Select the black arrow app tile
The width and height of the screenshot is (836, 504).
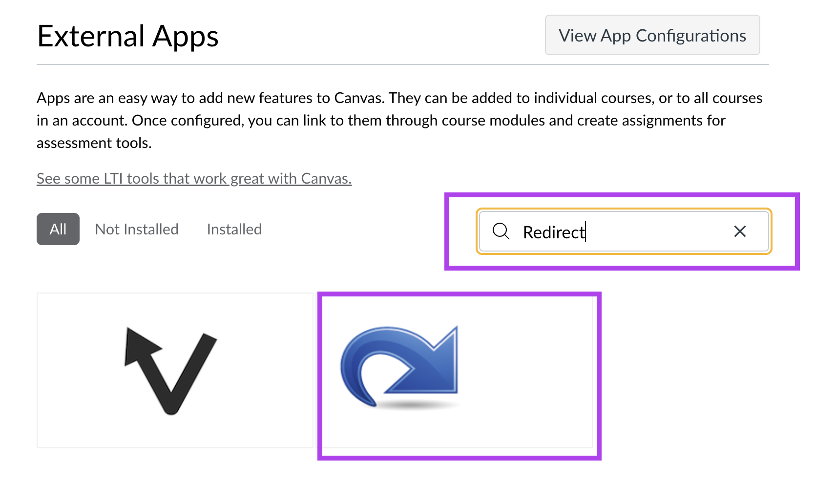tap(175, 371)
